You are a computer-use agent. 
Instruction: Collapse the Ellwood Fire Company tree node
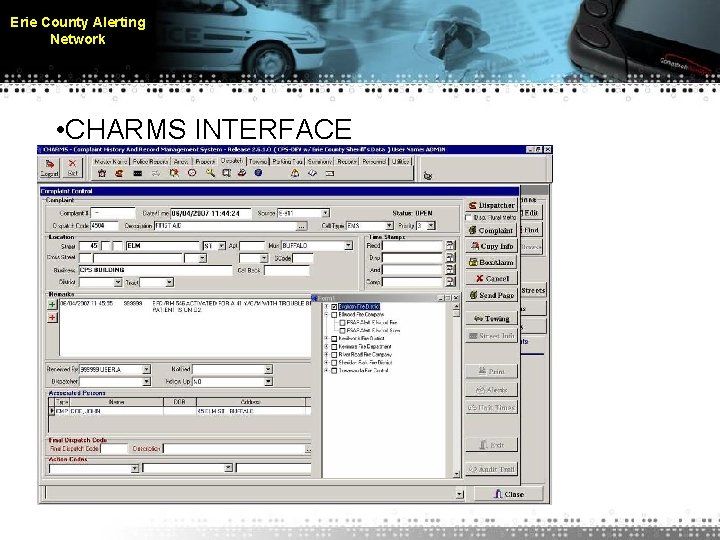click(x=326, y=315)
